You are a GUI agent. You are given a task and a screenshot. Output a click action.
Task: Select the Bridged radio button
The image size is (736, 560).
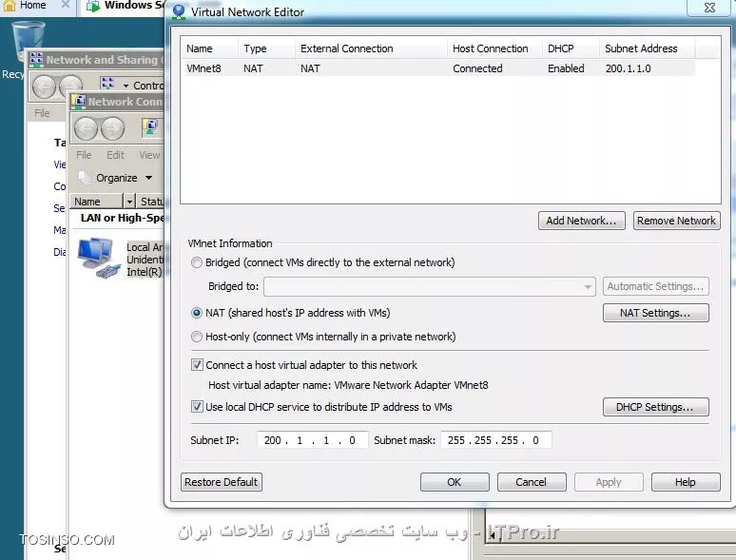pyautogui.click(x=197, y=262)
